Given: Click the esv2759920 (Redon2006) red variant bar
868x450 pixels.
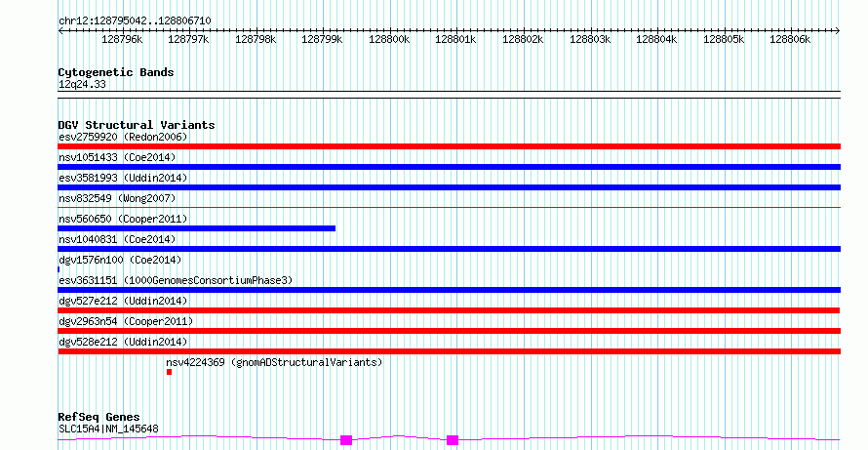Looking at the screenshot, I should pyautogui.click(x=449, y=146).
